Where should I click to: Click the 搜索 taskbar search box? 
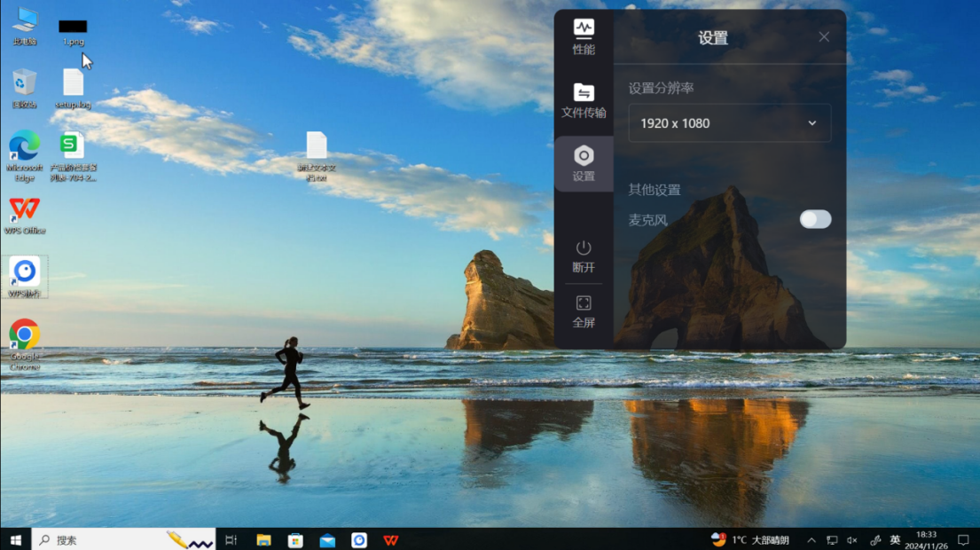[98, 539]
